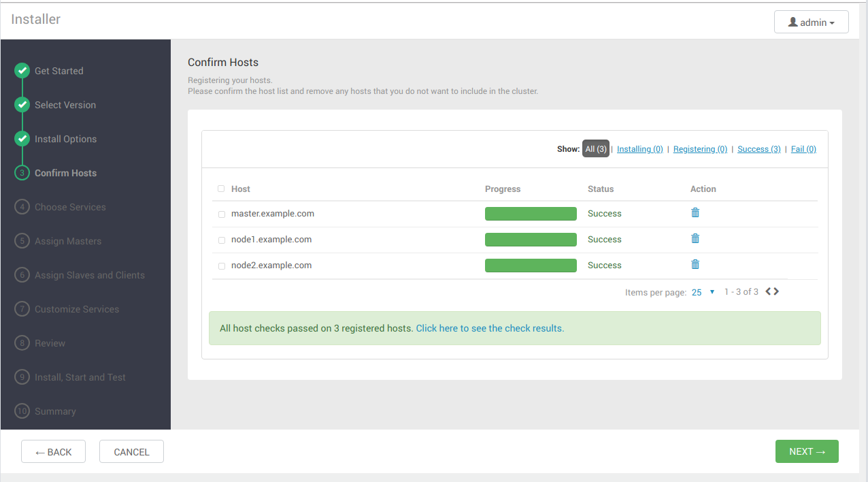Click step 8 circle for Review
This screenshot has height=482, width=868.
coord(22,343)
